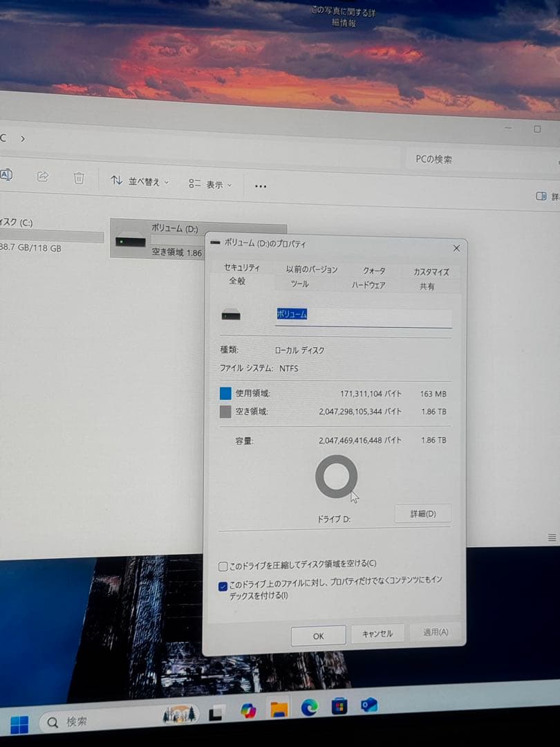The height and width of the screenshot is (747, 560).
Task: Disable content indexing for files on this drive
Action: pos(223,586)
